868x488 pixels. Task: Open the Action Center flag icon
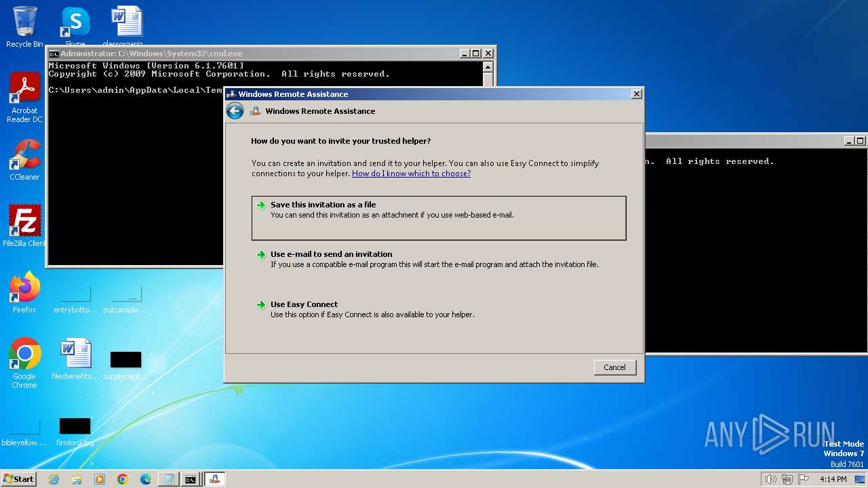pyautogui.click(x=804, y=479)
